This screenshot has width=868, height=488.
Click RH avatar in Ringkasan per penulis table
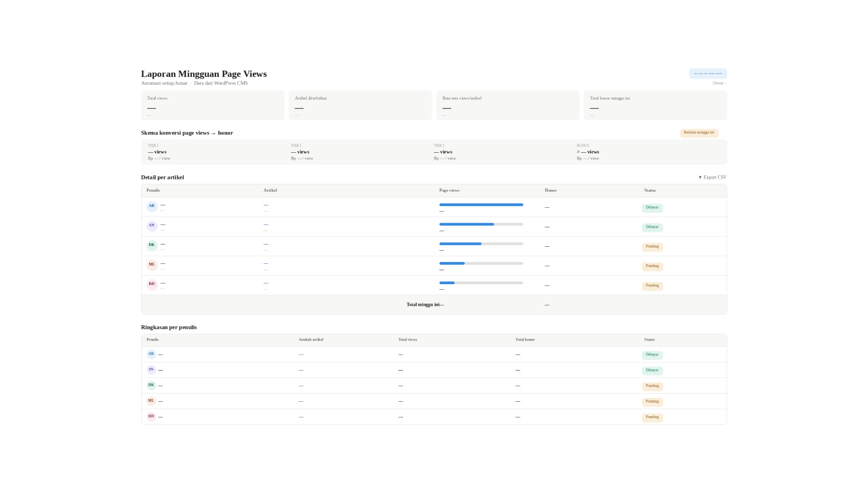pyautogui.click(x=151, y=417)
